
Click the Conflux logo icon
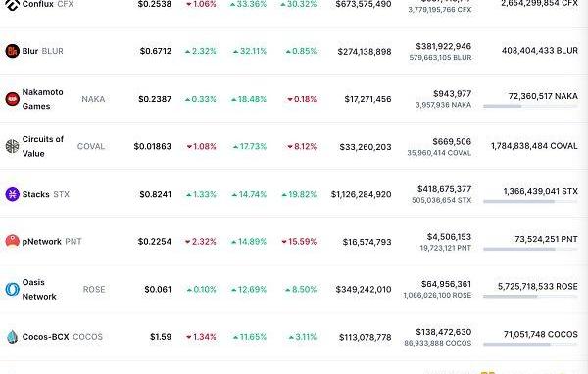click(x=12, y=5)
